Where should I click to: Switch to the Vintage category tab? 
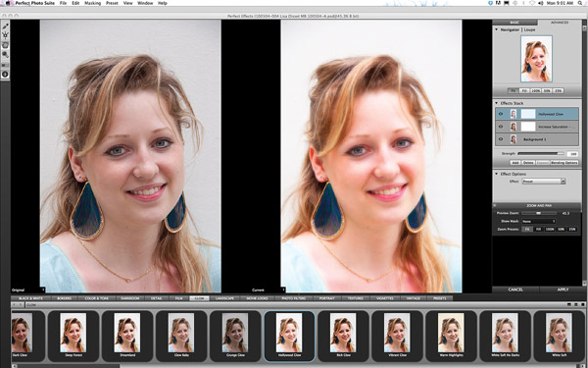(414, 298)
